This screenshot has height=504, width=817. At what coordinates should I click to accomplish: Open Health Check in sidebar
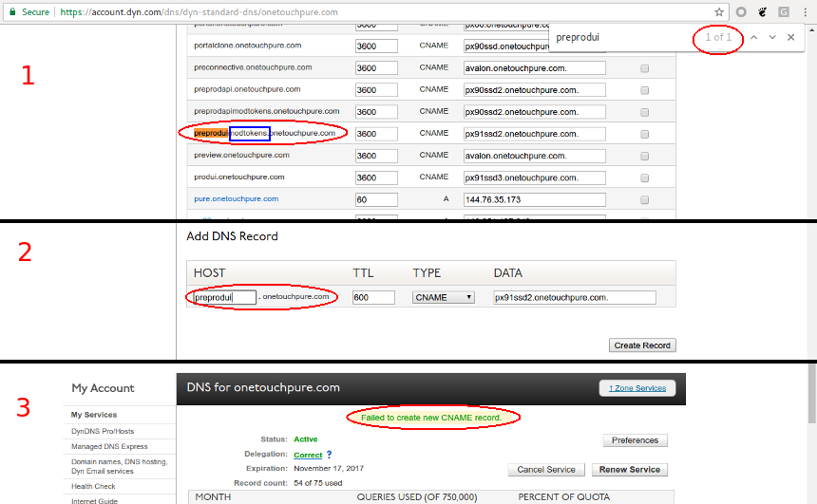(93, 486)
